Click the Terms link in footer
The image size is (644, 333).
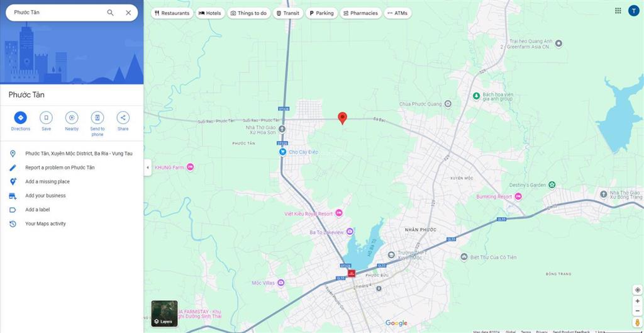click(526, 331)
